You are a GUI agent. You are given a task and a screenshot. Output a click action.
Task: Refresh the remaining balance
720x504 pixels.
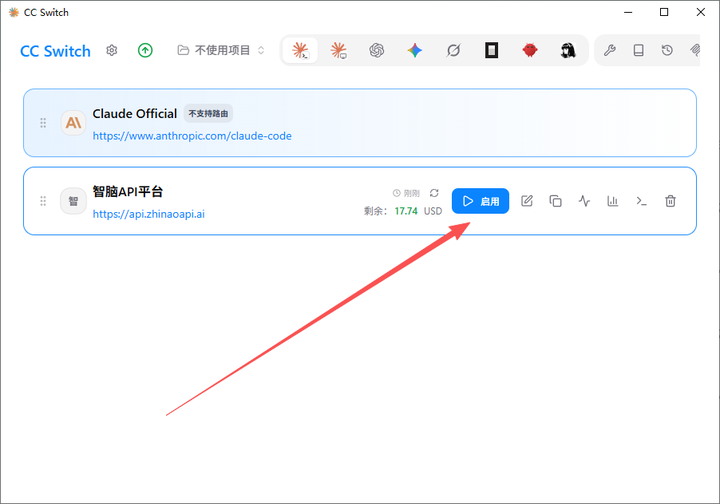click(x=434, y=193)
